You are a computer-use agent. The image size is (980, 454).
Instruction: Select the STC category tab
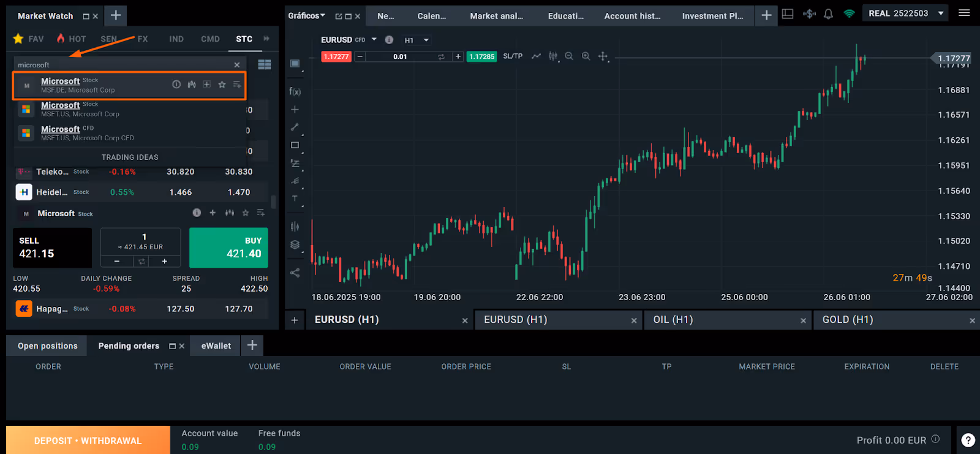[244, 39]
